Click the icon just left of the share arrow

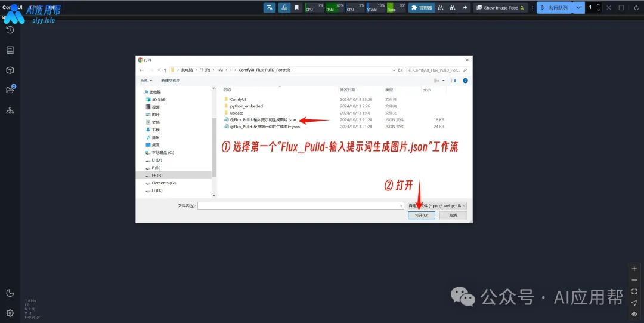pyautogui.click(x=453, y=7)
